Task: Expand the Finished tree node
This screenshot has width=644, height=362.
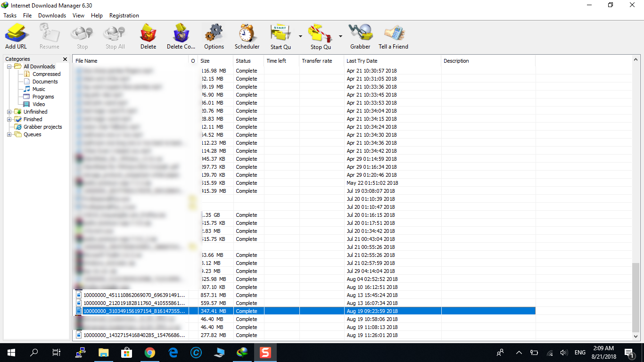Action: [x=9, y=119]
